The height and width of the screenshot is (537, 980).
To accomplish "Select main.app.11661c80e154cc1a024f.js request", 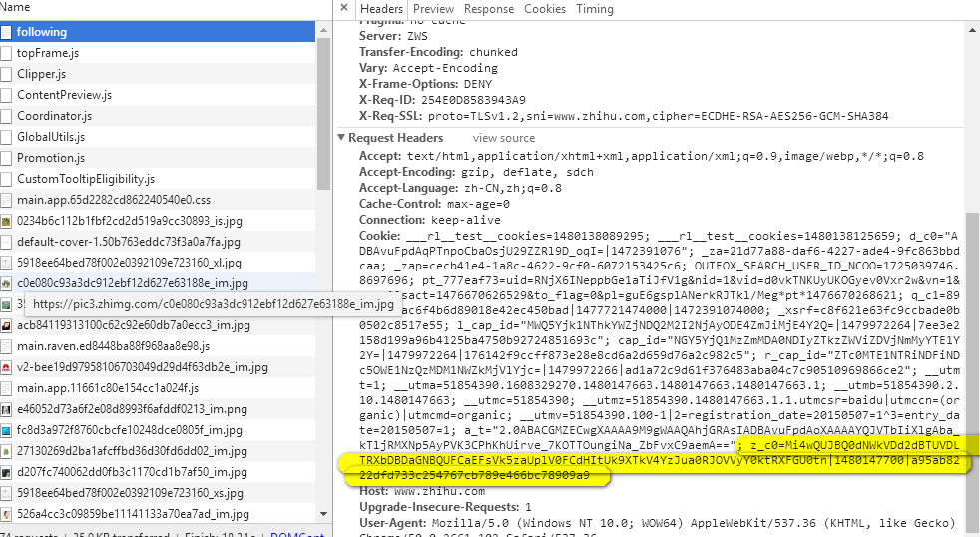I will click(x=158, y=388).
